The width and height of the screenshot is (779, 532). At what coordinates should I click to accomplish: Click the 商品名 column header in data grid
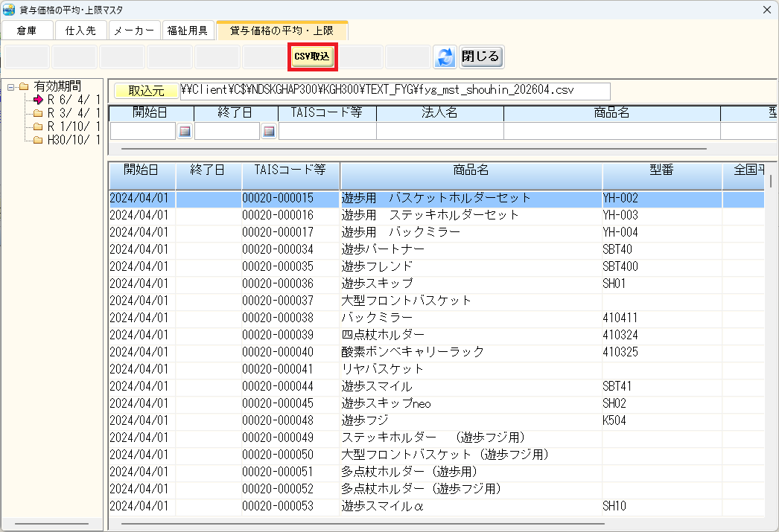coord(471,170)
